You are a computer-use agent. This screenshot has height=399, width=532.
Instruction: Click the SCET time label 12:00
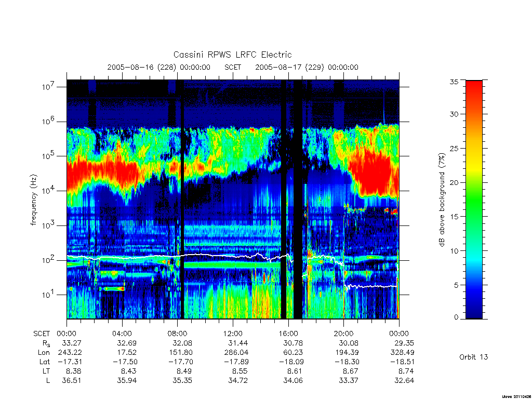click(x=233, y=334)
